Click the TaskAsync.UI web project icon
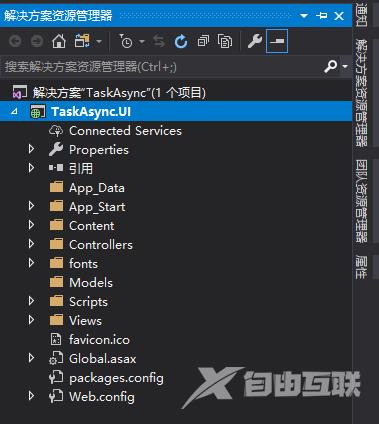This screenshot has height=424, width=379. (38, 112)
